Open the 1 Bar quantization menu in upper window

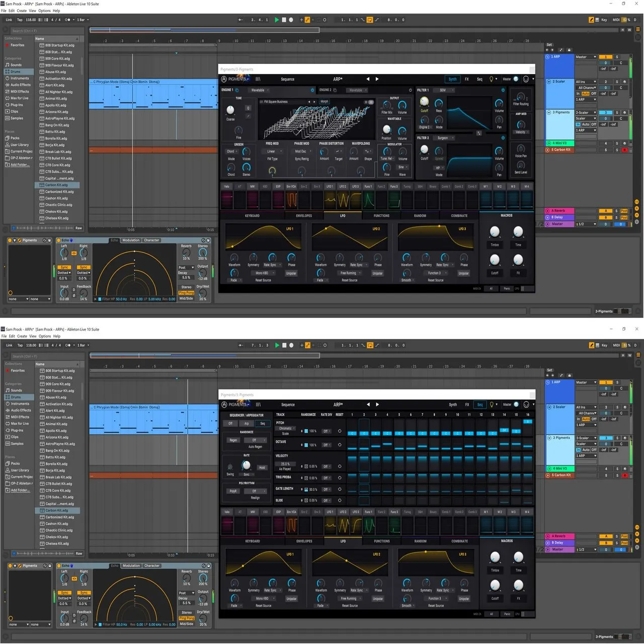coord(83,20)
